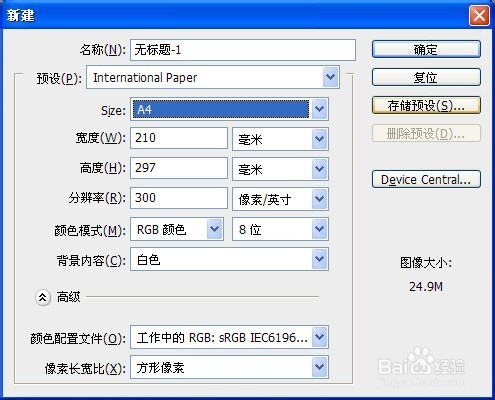Open the 像素/英寸 resolution unit dropdown

pyautogui.click(x=280, y=199)
